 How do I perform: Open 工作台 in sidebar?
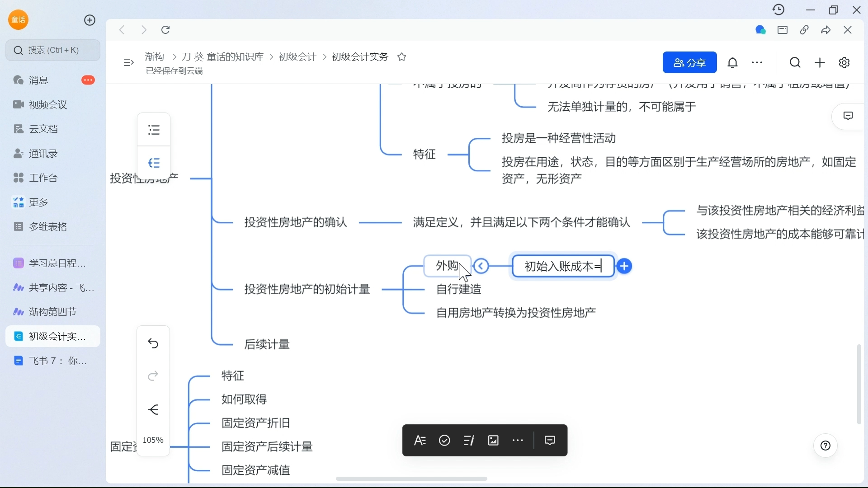pos(53,178)
